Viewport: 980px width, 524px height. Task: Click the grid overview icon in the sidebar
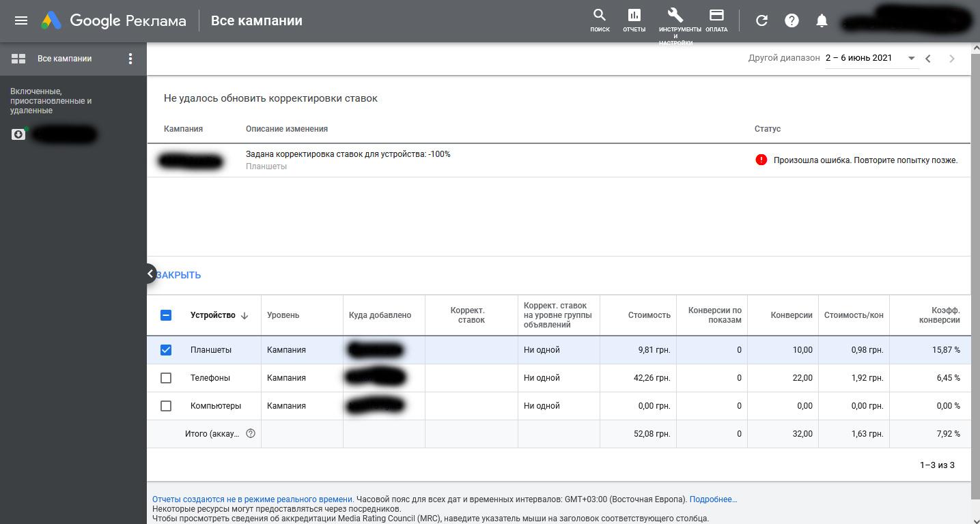coord(18,59)
